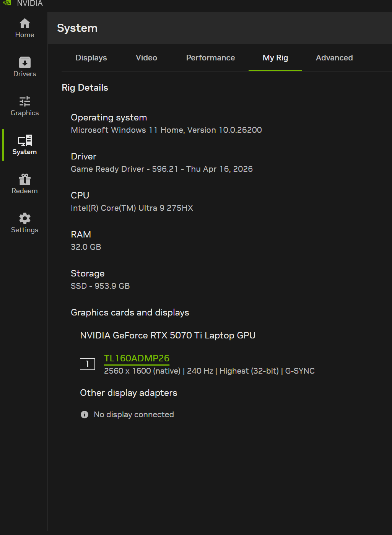This screenshot has height=535, width=392.
Task: Go to the Advanced tab
Action: (334, 58)
